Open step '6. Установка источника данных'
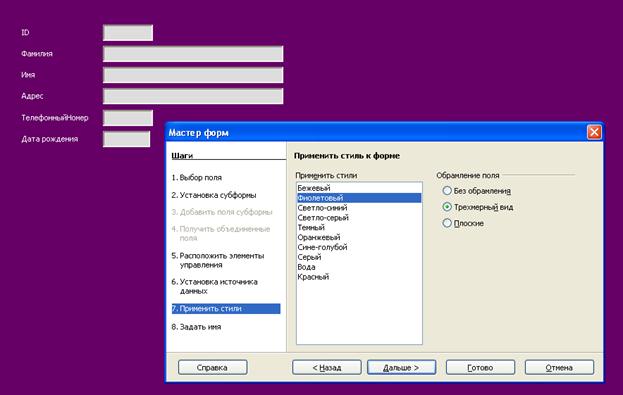623x395 pixels. (215, 286)
